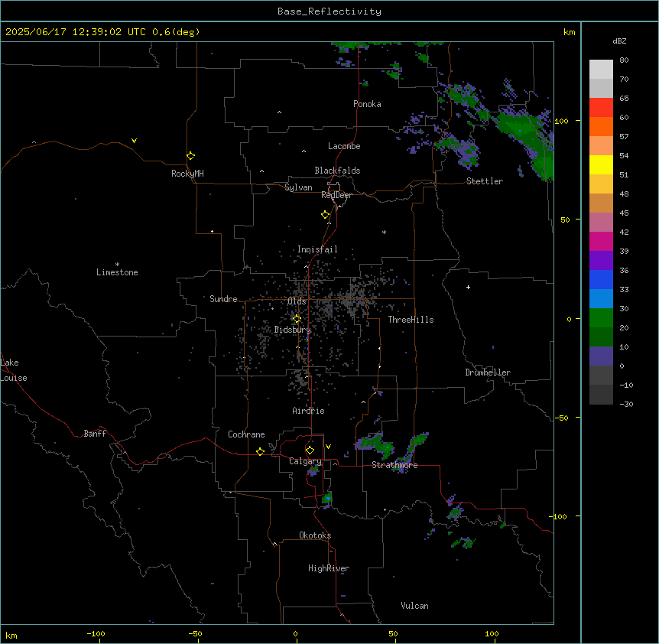The image size is (659, 644).
Task: Click the asterisk marker east of Innisfail
Action: pyautogui.click(x=384, y=232)
